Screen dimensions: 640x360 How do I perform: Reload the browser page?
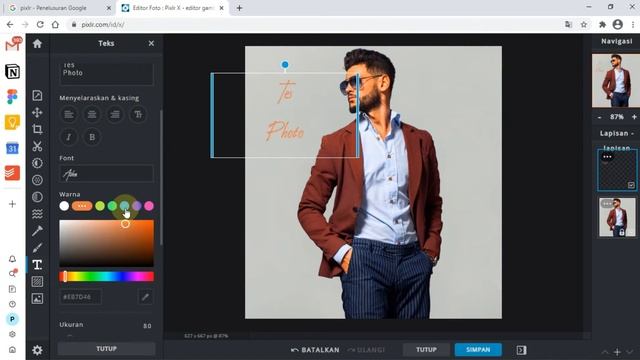click(40, 24)
